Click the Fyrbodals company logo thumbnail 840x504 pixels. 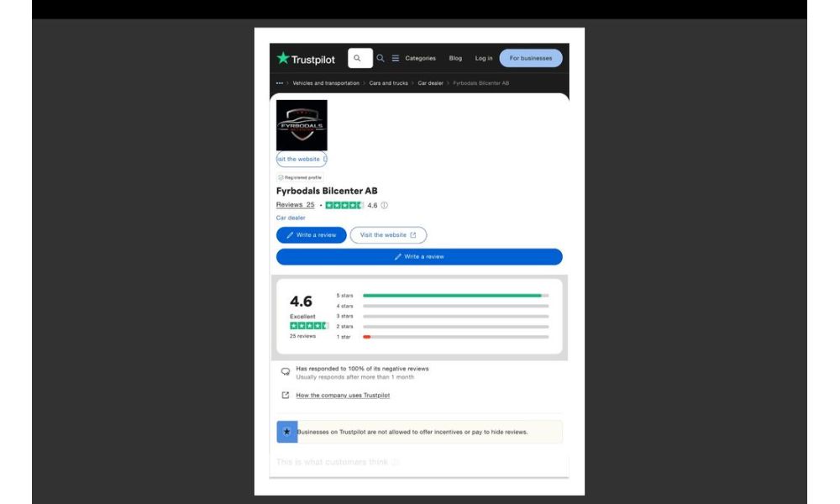click(x=302, y=125)
